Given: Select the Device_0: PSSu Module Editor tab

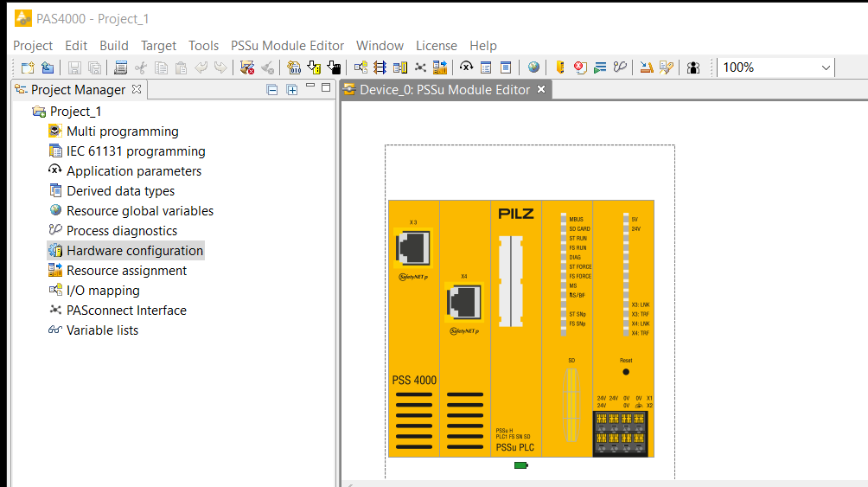Looking at the screenshot, I should pyautogui.click(x=444, y=90).
